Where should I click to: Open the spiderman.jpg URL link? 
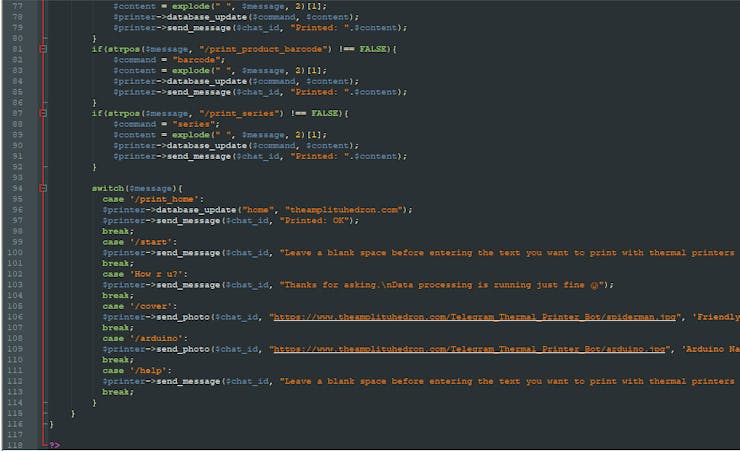click(x=475, y=317)
